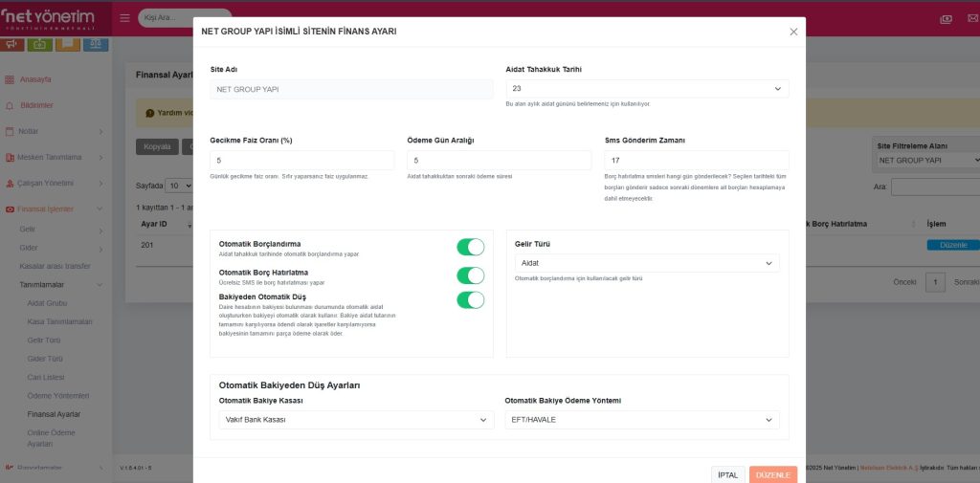The width and height of the screenshot is (980, 483).
Task: Click the yellow message shortcut icon
Action: pyautogui.click(x=67, y=43)
